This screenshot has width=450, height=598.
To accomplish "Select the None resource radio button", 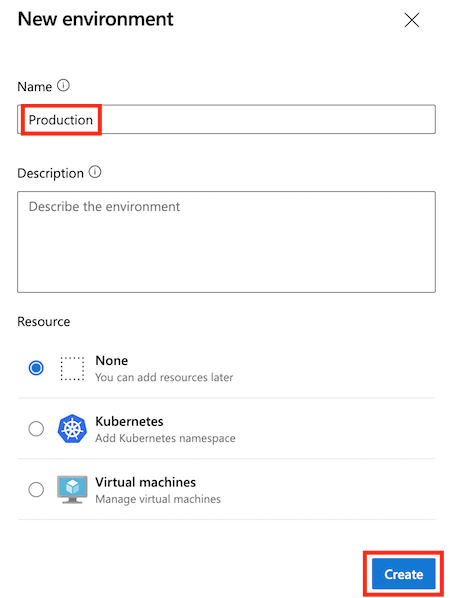I will [36, 368].
